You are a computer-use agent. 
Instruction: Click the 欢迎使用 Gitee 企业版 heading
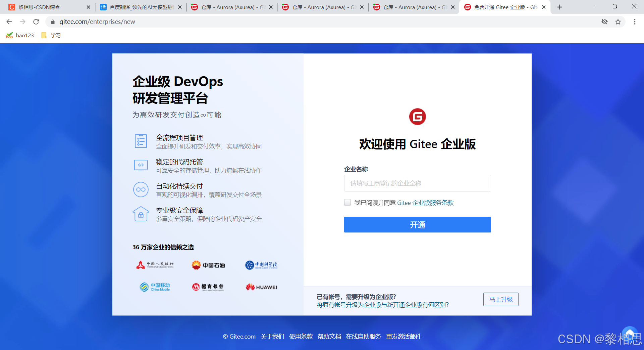tap(417, 144)
